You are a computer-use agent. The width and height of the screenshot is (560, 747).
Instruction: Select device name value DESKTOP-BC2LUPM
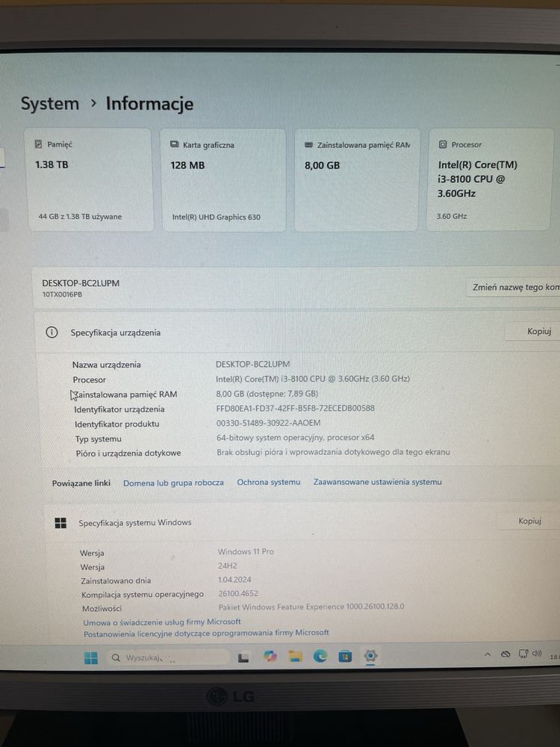click(252, 364)
